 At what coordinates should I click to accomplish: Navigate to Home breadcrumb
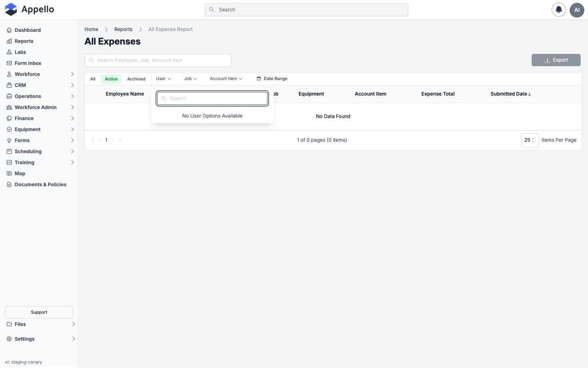click(x=91, y=29)
